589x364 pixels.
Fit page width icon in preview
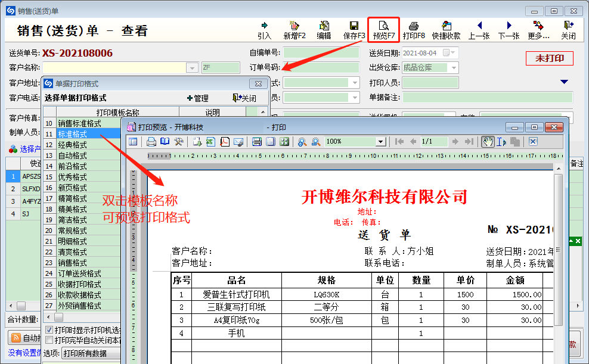click(256, 141)
